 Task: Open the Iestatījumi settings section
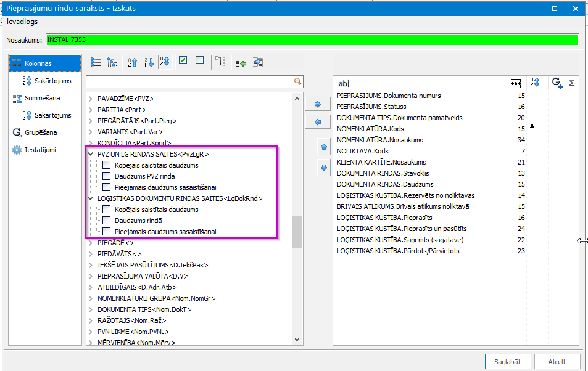[34, 150]
